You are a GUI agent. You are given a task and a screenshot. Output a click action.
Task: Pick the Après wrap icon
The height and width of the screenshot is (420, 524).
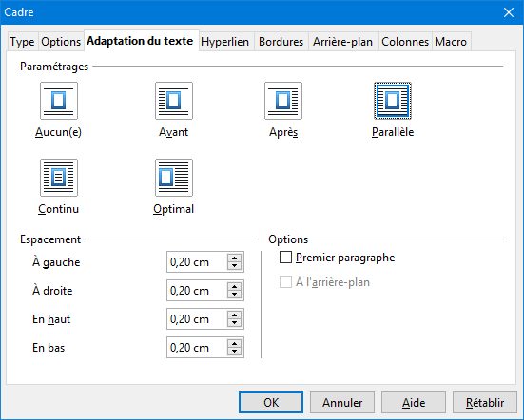283,101
